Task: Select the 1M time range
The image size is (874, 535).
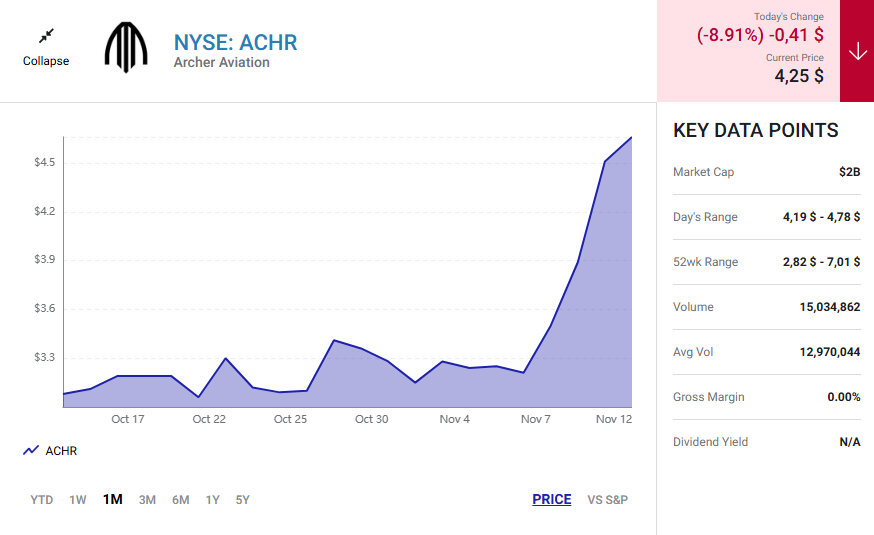Action: [x=113, y=499]
